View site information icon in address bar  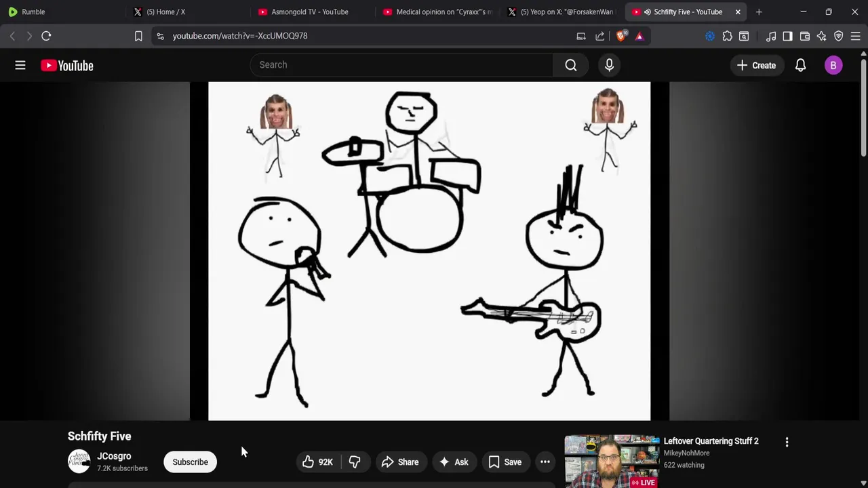(160, 36)
